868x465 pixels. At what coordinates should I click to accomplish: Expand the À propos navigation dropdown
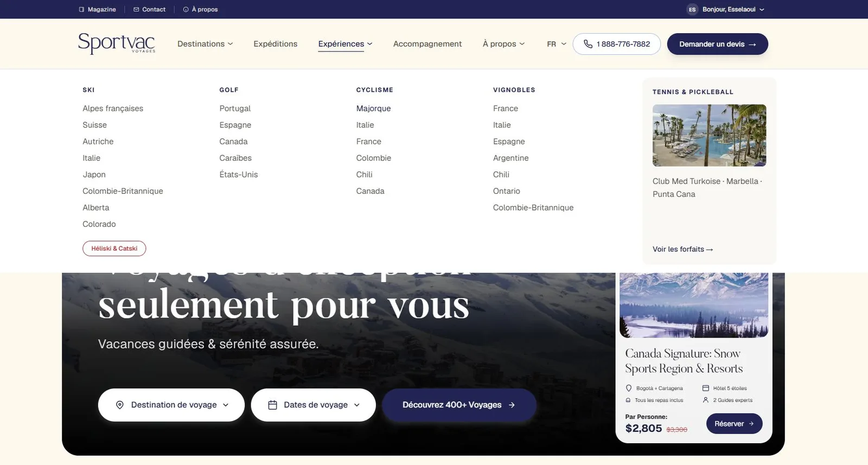503,44
